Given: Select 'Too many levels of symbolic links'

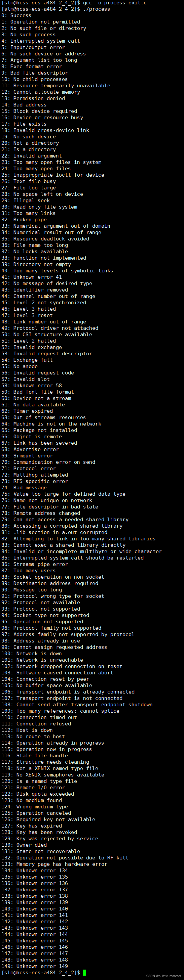Looking at the screenshot, I should point(57,270).
